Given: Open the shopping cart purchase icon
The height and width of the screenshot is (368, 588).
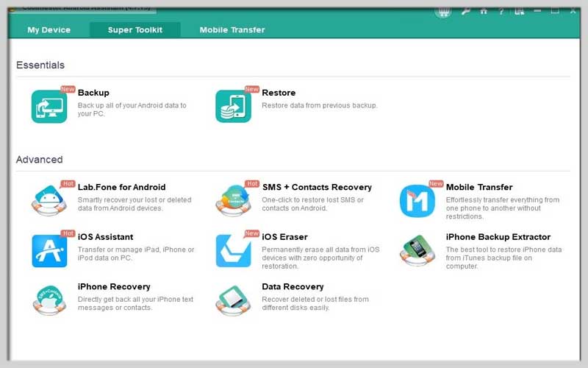Looking at the screenshot, I should pos(443,12).
